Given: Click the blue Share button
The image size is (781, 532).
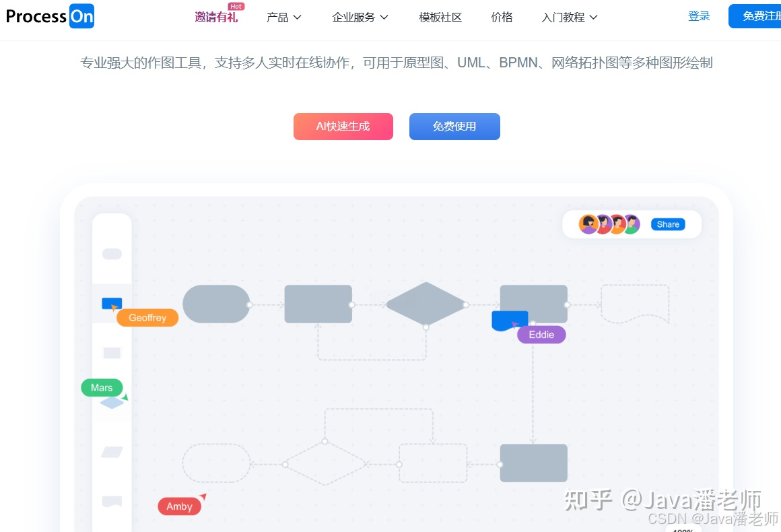Looking at the screenshot, I should coord(668,224).
